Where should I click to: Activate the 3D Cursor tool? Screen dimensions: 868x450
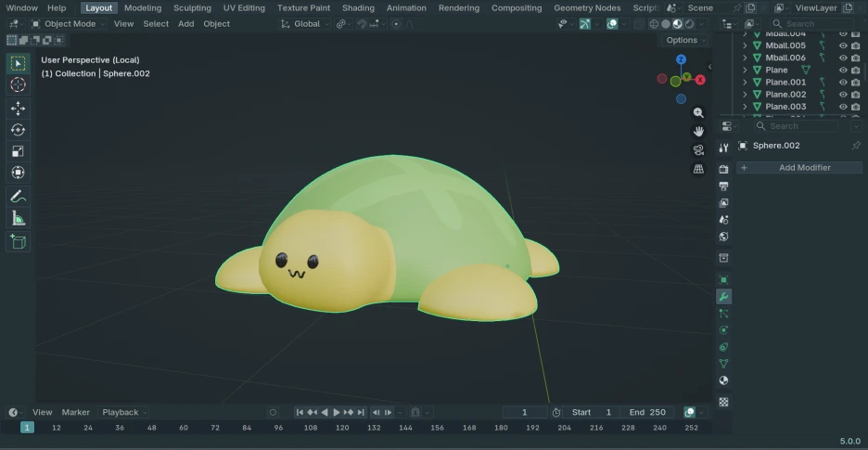tap(18, 85)
